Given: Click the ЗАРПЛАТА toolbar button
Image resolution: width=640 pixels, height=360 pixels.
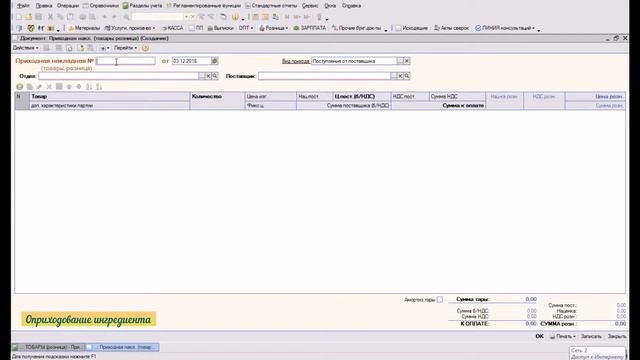Looking at the screenshot, I should [310, 28].
